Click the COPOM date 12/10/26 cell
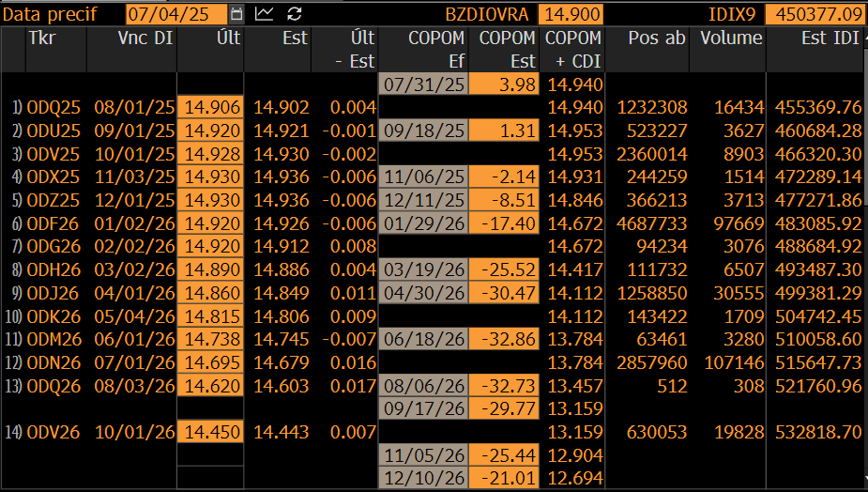868x492 pixels. [x=423, y=478]
